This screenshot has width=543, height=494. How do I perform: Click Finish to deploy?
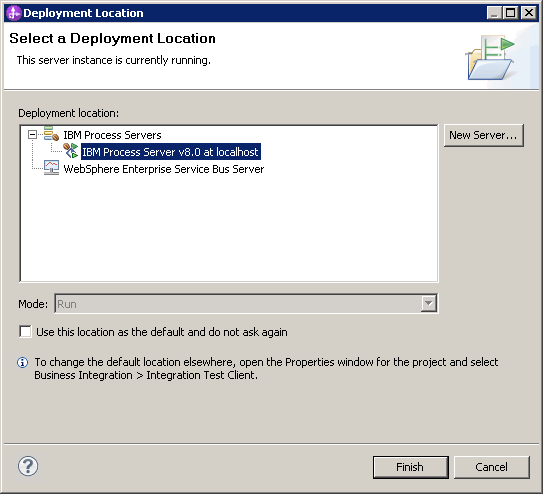tap(410, 467)
